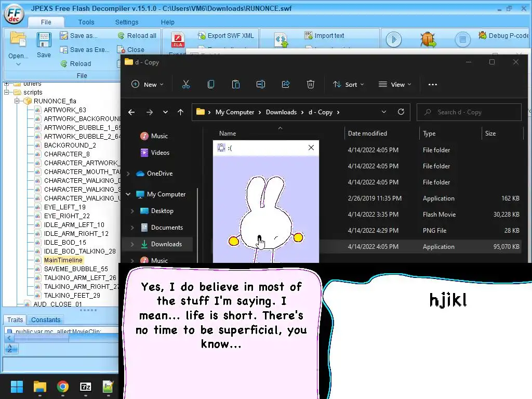Screen dimensions: 532x399
Task: Collapse My Computer in sidebar
Action: (x=128, y=194)
